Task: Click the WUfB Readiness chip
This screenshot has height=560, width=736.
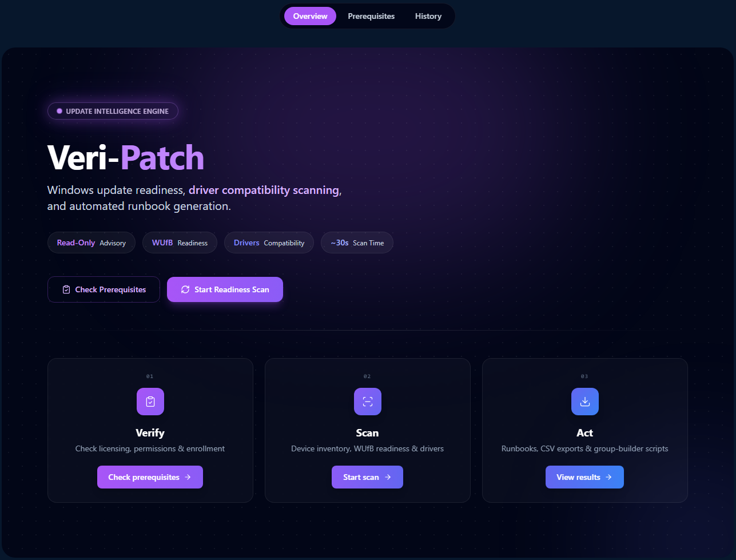Action: [180, 243]
